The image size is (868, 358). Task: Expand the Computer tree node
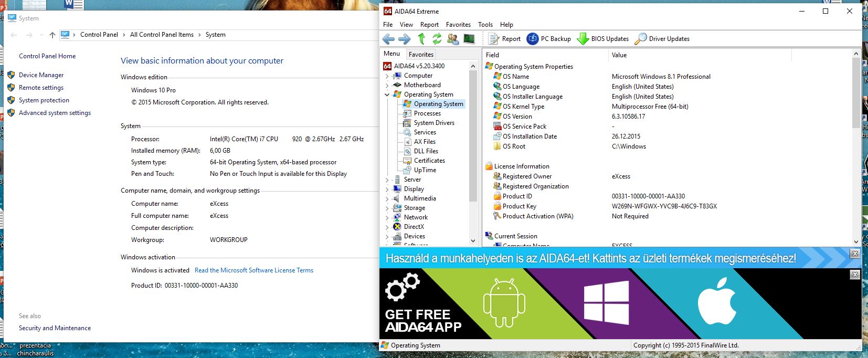click(x=387, y=76)
